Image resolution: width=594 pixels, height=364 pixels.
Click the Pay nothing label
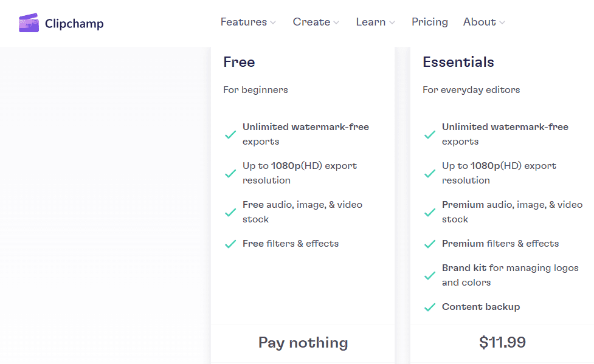(x=303, y=342)
